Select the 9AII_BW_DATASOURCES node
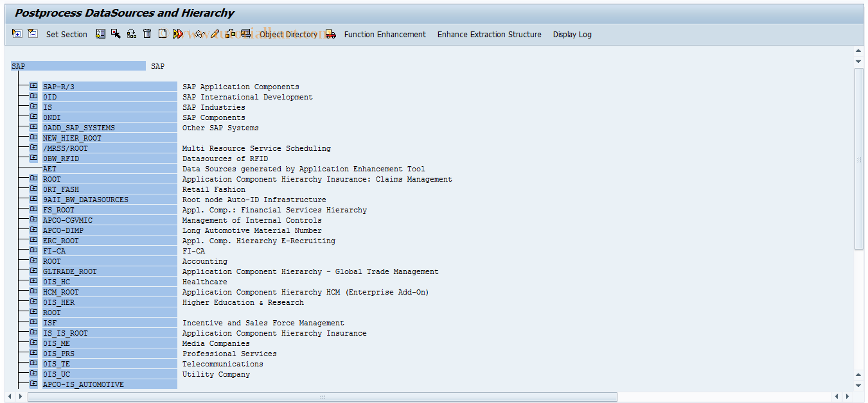Viewport: 868px width, 403px height. [110, 200]
